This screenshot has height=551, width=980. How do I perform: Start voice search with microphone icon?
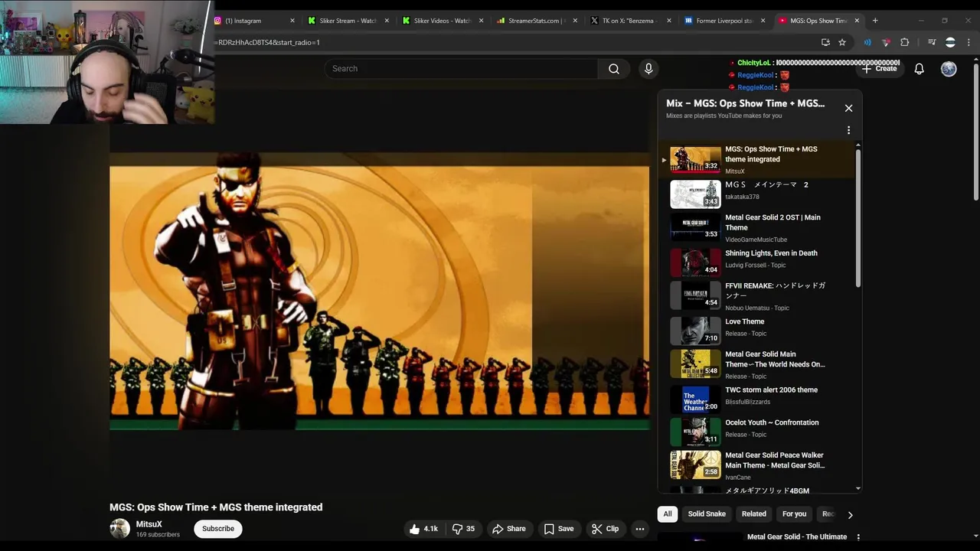648,69
